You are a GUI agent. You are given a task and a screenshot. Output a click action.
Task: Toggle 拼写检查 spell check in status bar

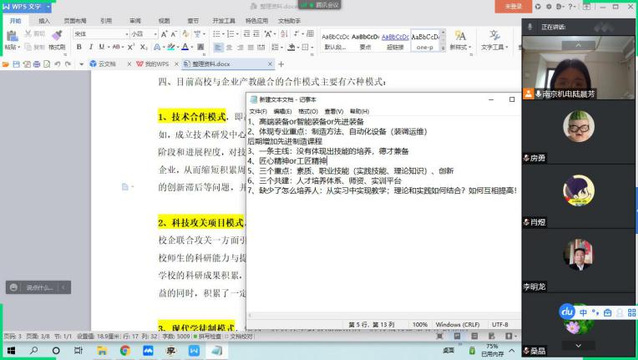click(208, 336)
